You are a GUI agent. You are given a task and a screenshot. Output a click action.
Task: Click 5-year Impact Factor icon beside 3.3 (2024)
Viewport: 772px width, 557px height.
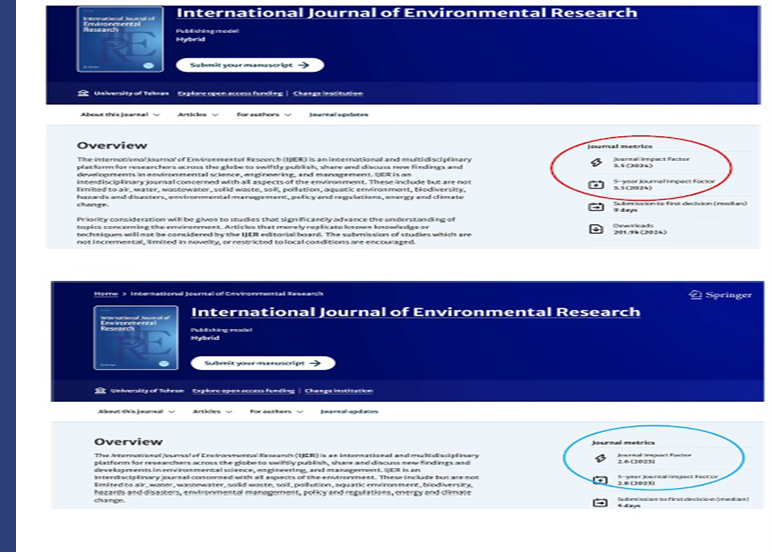(596, 185)
